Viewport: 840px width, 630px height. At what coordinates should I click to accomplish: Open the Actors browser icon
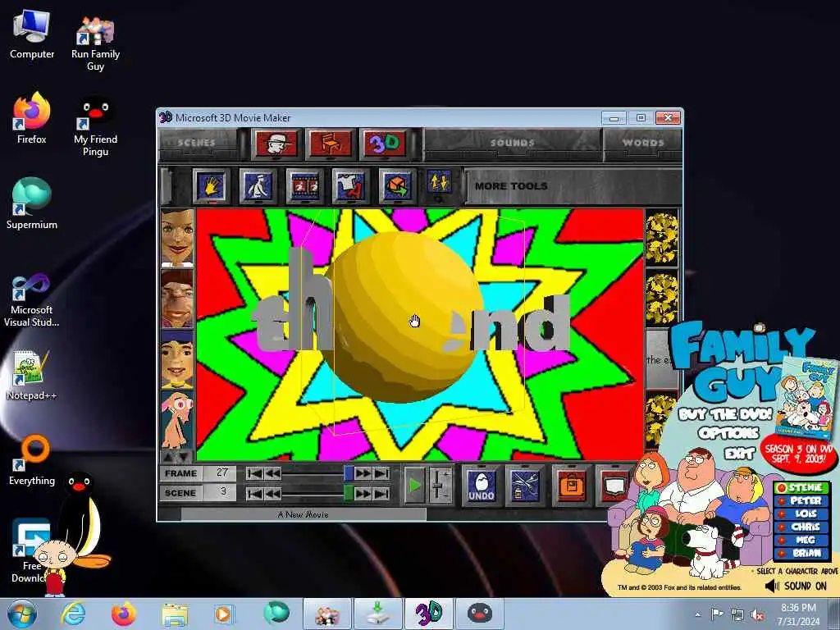276,143
